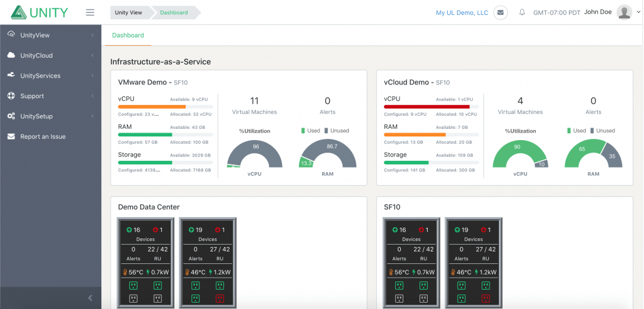Click the red outlet icon in Demo Data Center
This screenshot has width=644, height=309.
pos(219,298)
